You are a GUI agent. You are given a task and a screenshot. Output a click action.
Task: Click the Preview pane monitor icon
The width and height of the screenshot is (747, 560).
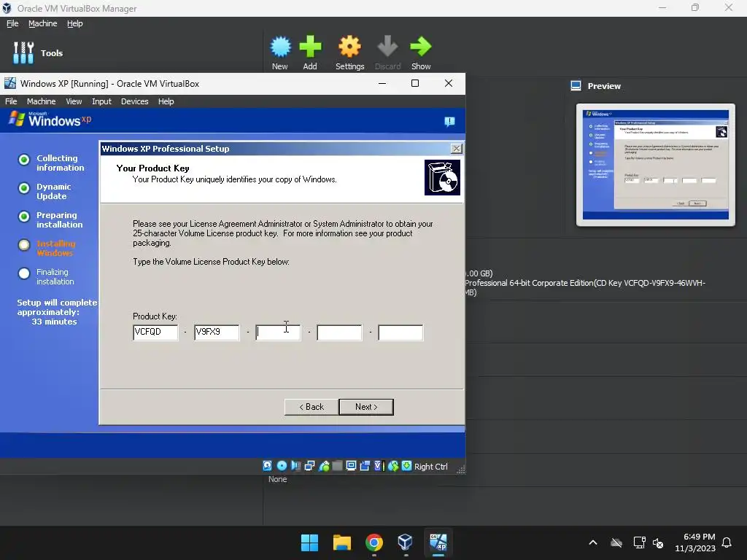tap(576, 86)
